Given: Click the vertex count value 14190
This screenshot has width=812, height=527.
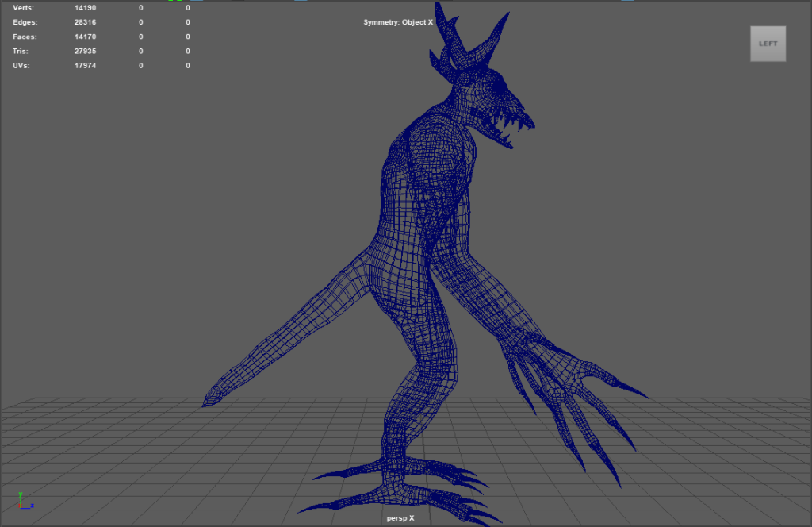Looking at the screenshot, I should pos(85,8).
